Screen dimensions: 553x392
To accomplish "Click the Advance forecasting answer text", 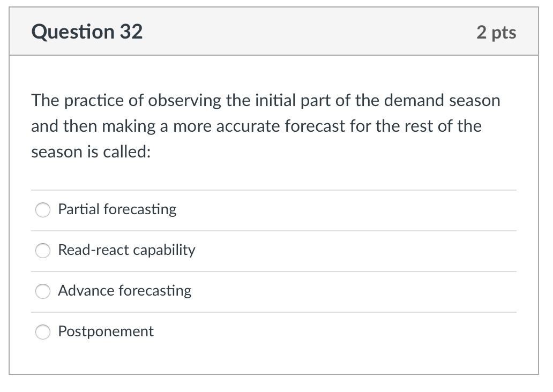I will tap(124, 291).
